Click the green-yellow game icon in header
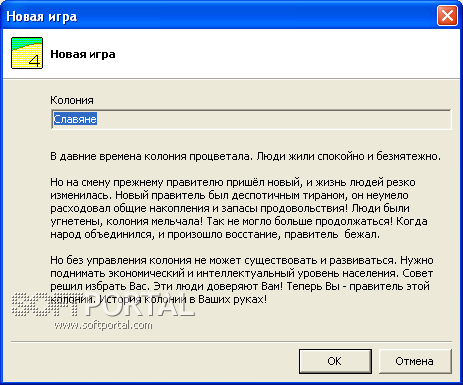463x385 pixels. point(27,53)
